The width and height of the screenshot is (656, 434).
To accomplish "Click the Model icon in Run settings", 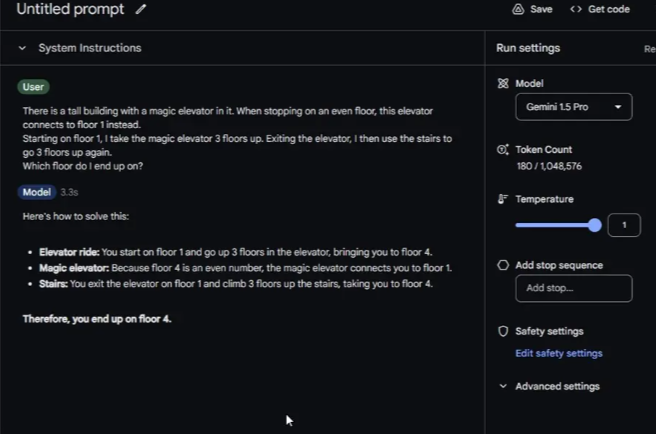I will pyautogui.click(x=503, y=84).
